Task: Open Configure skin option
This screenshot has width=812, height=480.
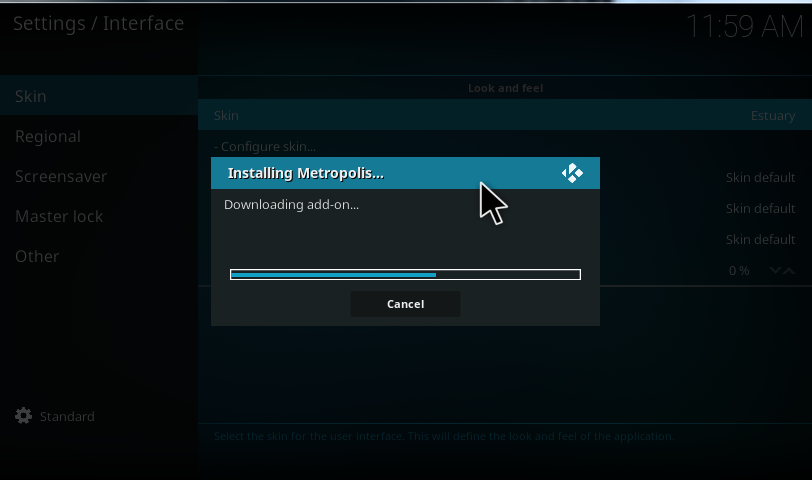Action: tap(265, 147)
